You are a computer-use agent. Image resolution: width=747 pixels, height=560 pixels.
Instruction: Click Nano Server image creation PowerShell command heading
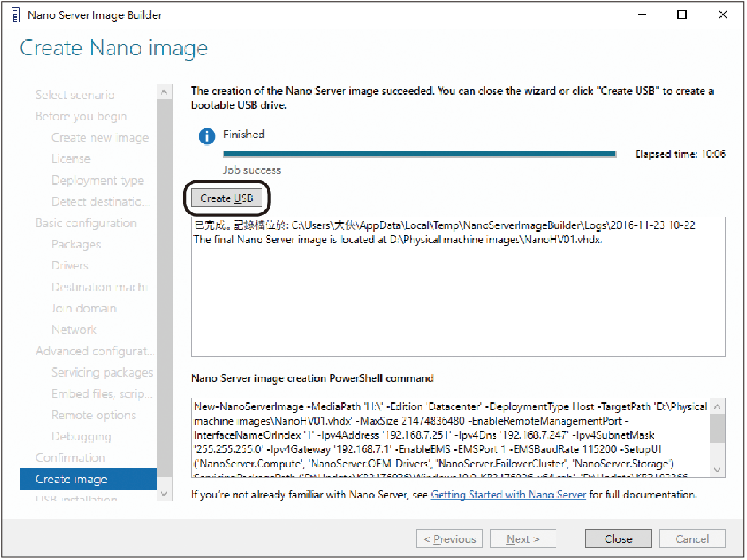tap(312, 378)
